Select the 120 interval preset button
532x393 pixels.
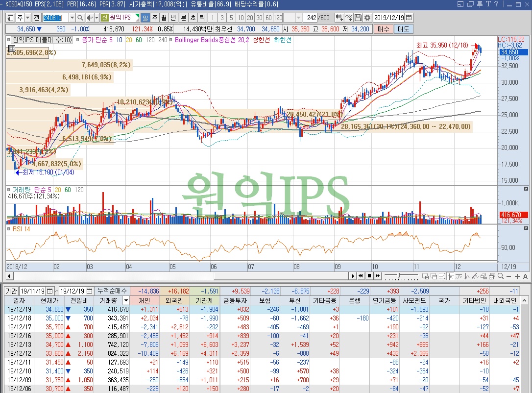[x=278, y=18]
